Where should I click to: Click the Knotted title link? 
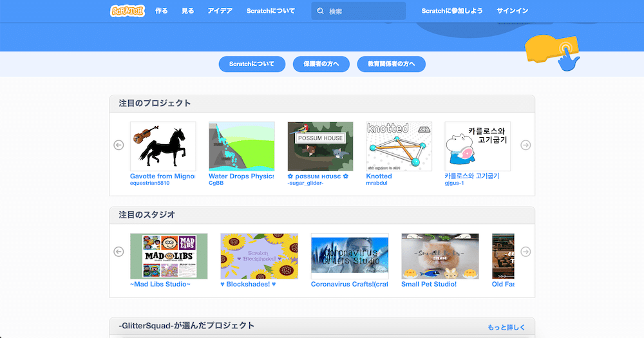coord(379,176)
